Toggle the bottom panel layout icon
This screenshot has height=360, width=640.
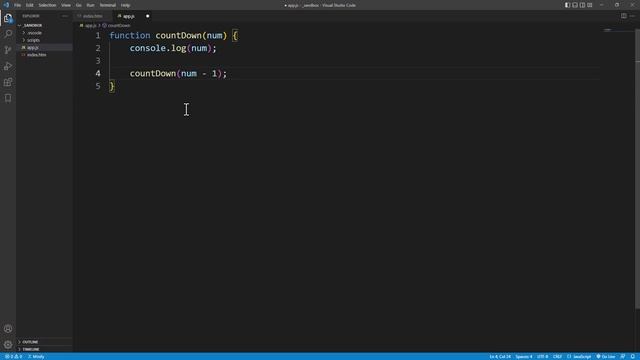[575, 5]
